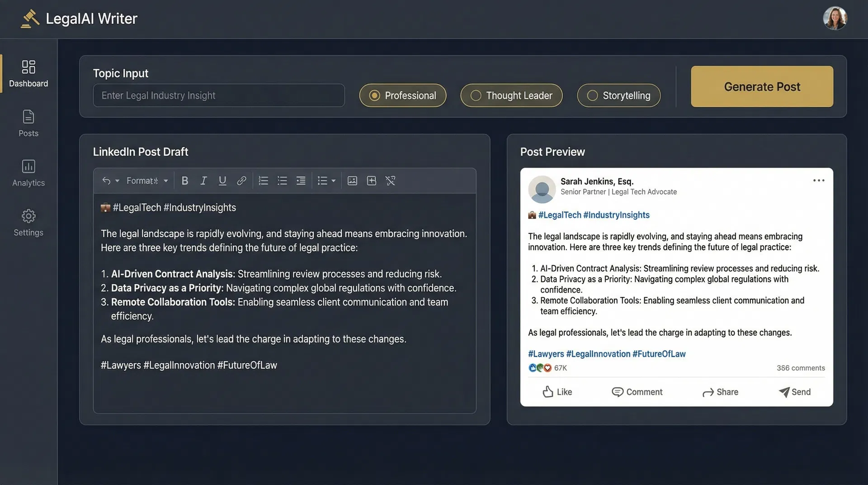This screenshot has width=868, height=485.
Task: Click the Generate Post button
Action: pos(761,86)
